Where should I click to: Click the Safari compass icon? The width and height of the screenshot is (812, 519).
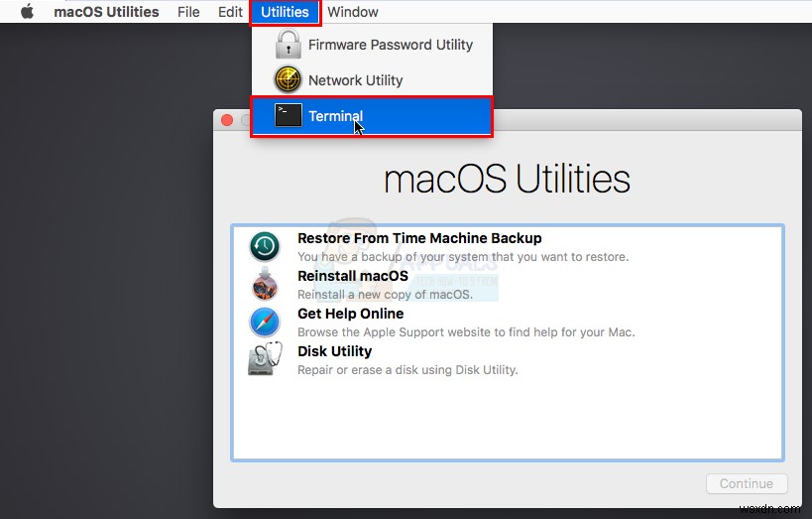coord(265,322)
